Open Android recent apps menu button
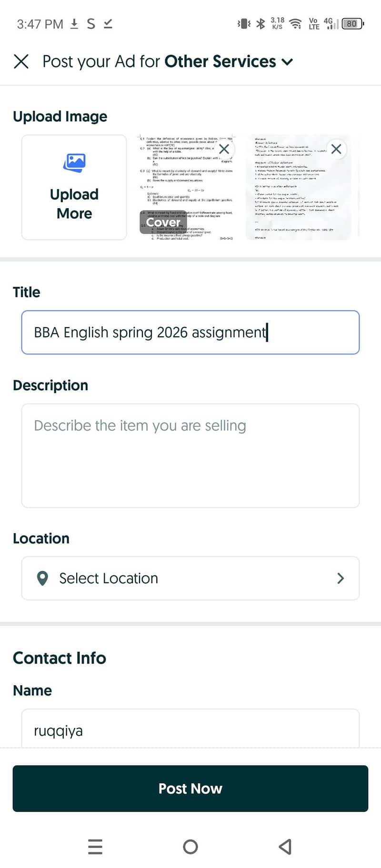The height and width of the screenshot is (868, 381). coord(95,847)
